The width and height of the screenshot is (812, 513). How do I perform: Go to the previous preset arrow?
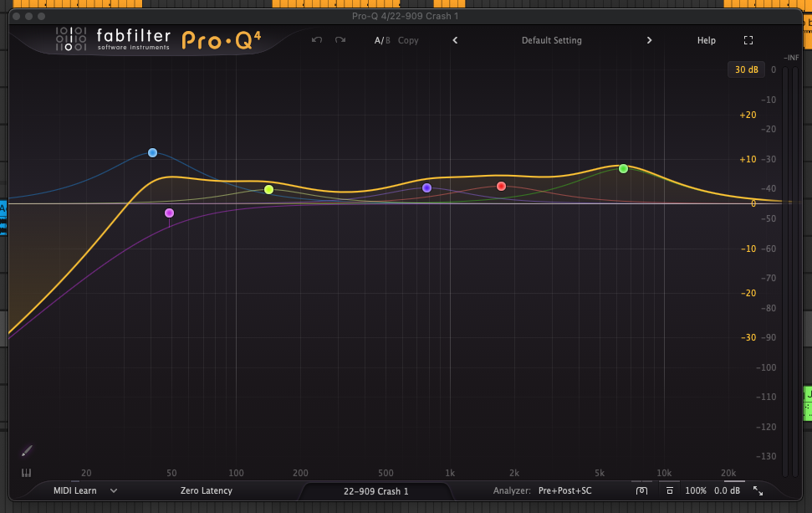tap(455, 40)
